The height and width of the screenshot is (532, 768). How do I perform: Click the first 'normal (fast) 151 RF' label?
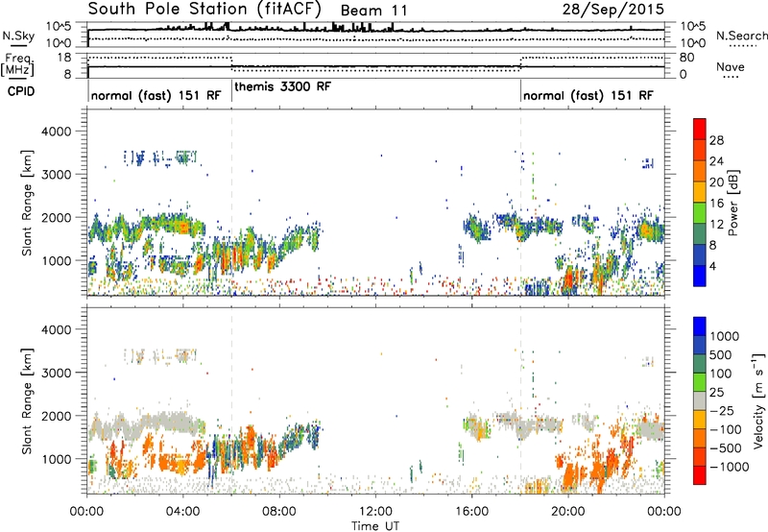coord(156,95)
